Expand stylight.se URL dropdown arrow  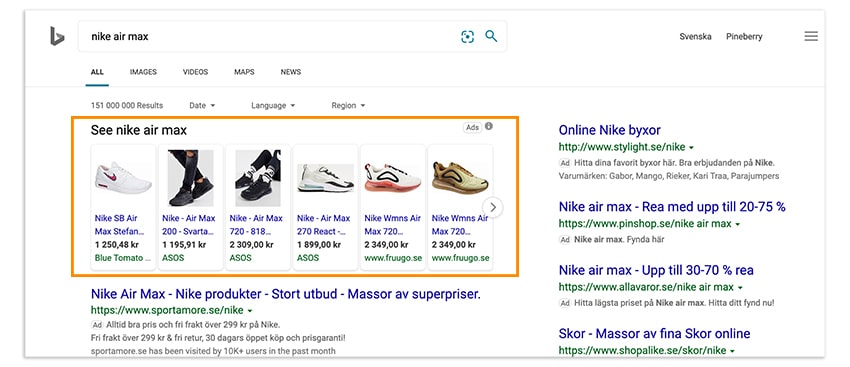692,147
